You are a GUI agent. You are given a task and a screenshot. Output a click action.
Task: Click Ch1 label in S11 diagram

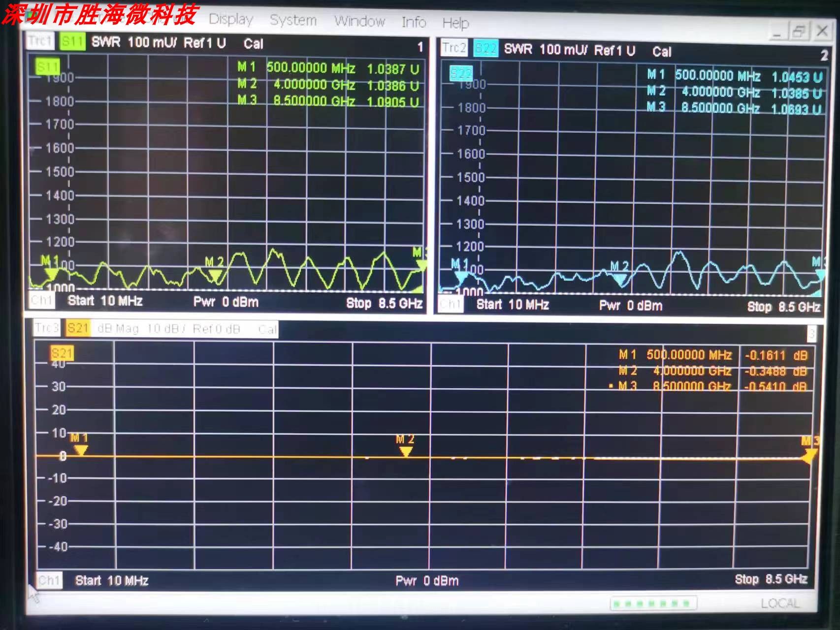(41, 300)
